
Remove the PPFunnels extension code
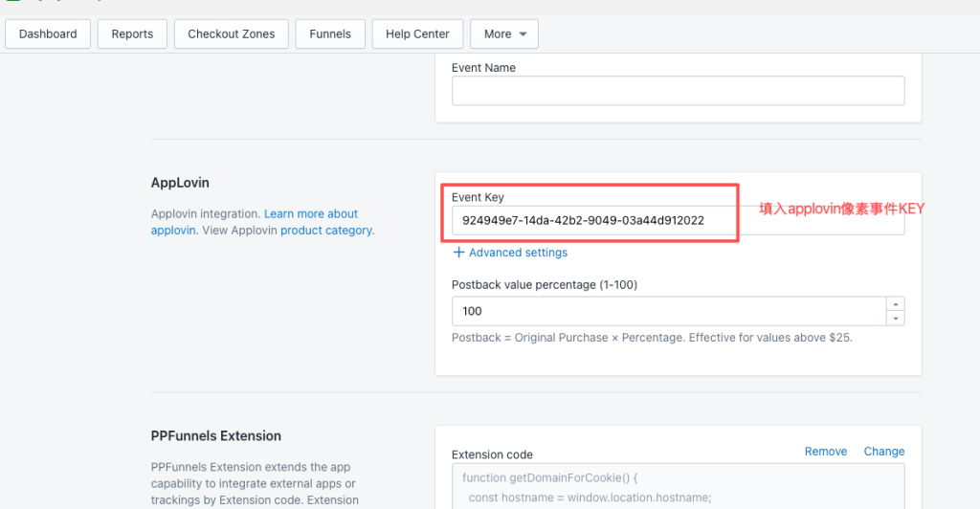point(825,452)
